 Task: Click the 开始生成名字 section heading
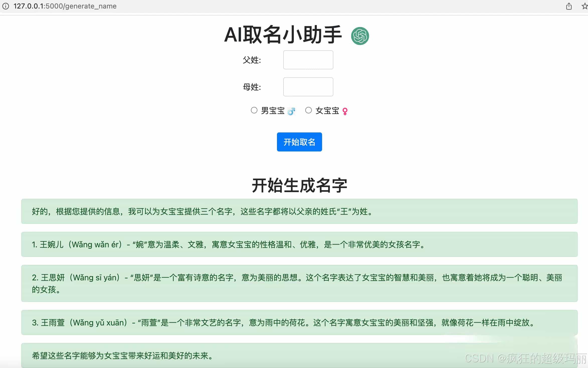click(x=300, y=185)
